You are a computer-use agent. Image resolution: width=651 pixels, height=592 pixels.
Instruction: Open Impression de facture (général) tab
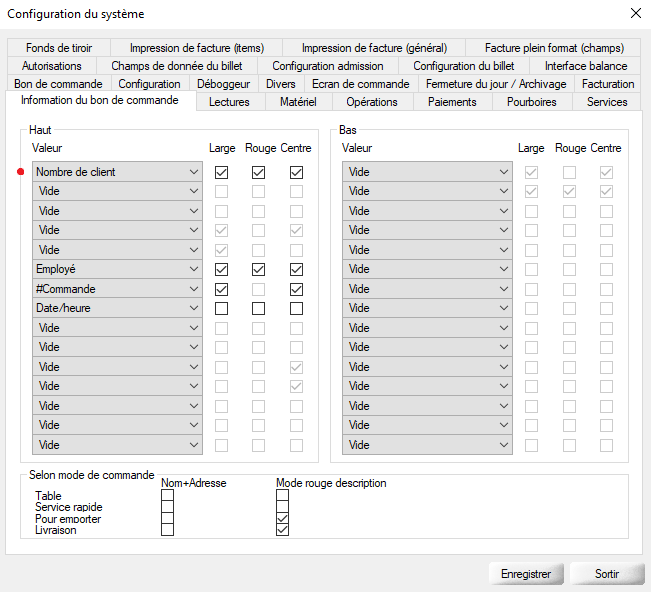(374, 48)
